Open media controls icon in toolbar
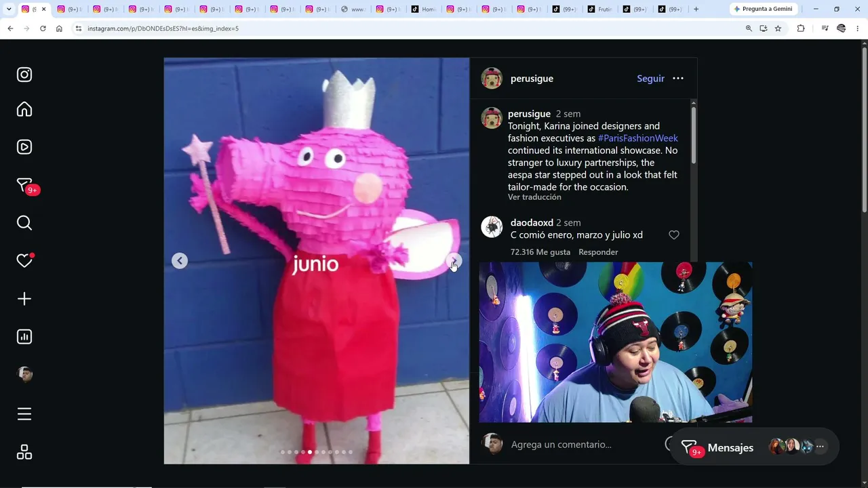Viewport: 868px width, 488px height. [825, 28]
